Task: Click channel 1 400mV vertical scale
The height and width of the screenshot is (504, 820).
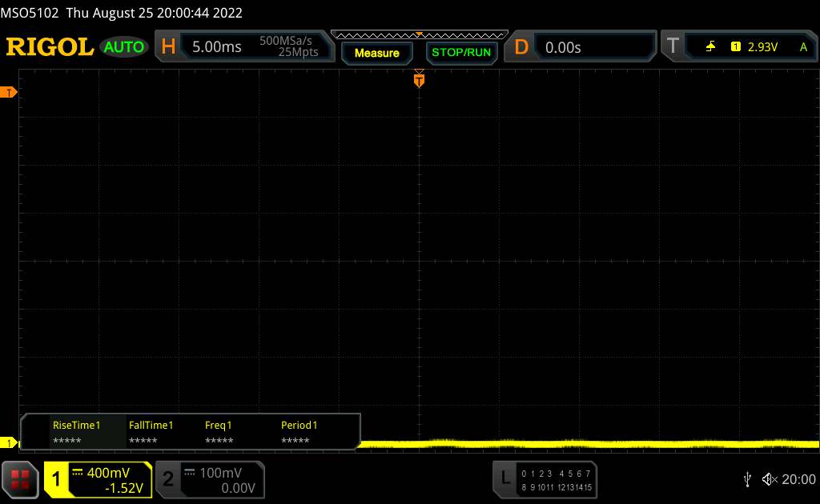Action: coord(108,473)
